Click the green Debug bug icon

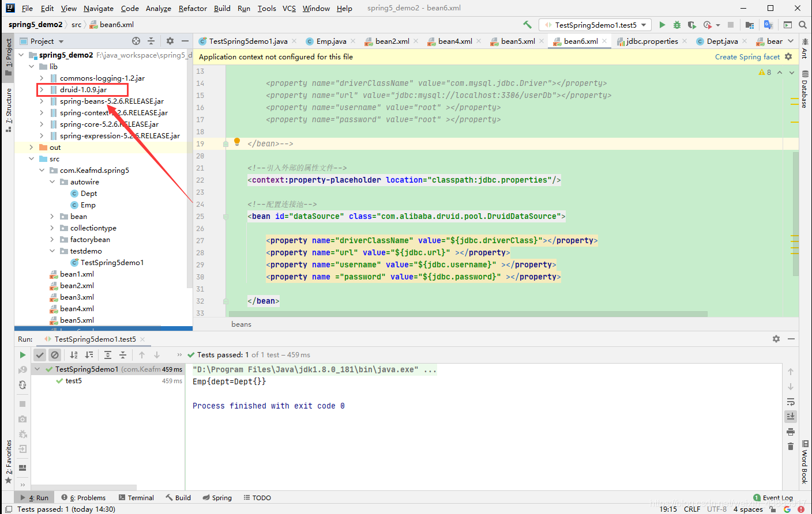click(677, 25)
